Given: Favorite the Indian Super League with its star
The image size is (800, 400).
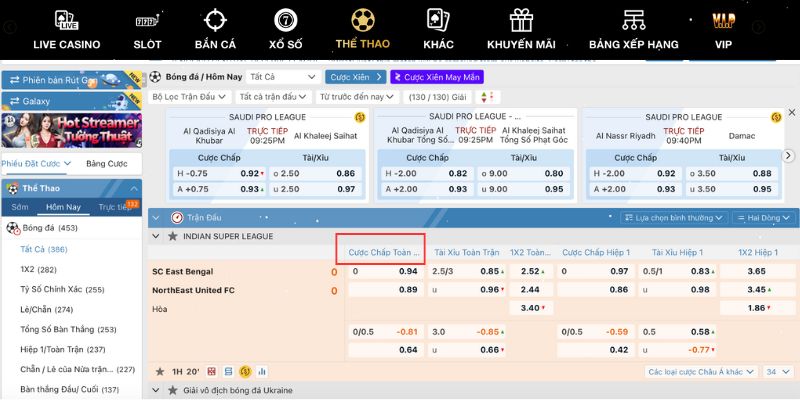Looking at the screenshot, I should [x=173, y=236].
